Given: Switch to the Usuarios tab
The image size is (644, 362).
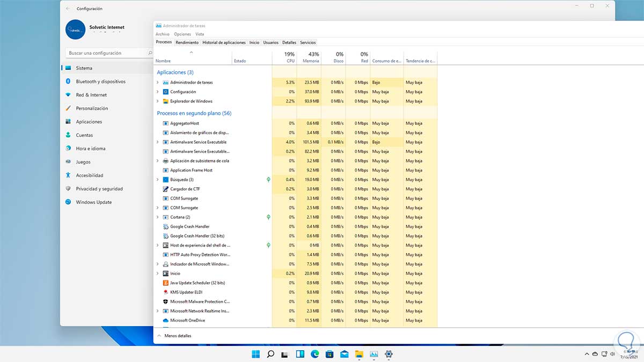Looking at the screenshot, I should pyautogui.click(x=271, y=42).
